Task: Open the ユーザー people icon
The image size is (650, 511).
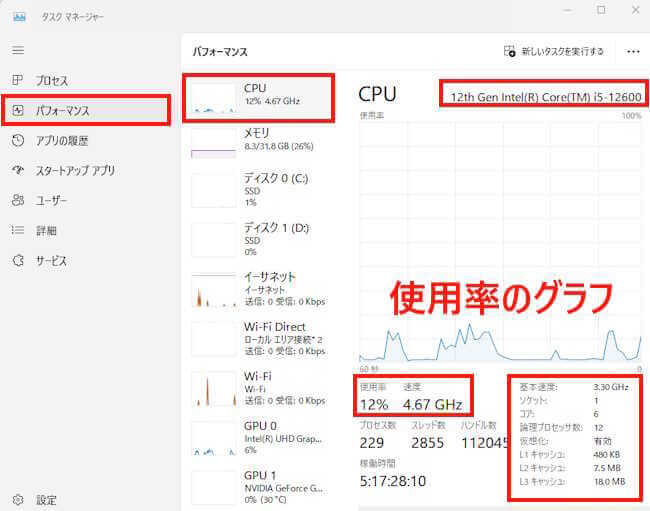Action: pos(18,201)
